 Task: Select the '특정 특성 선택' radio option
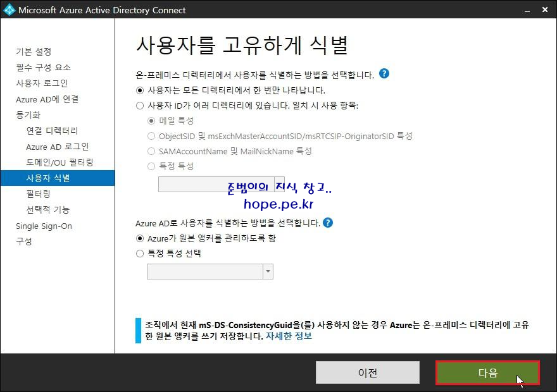click(x=140, y=254)
